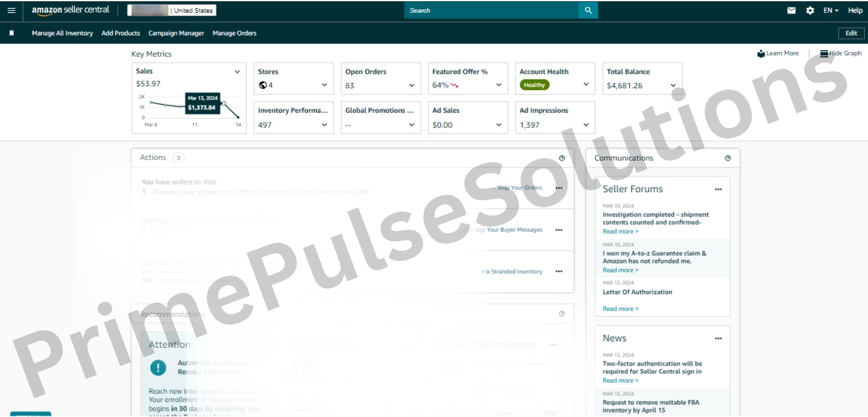This screenshot has height=417, width=868.
Task: Open the Help menu
Action: pos(855,10)
